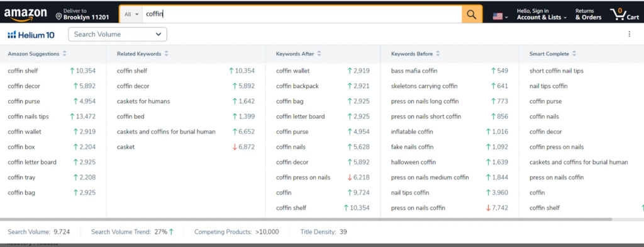Viewport: 644px width, 247px height.
Task: Click into the search box containing coffin
Action: pos(302,14)
